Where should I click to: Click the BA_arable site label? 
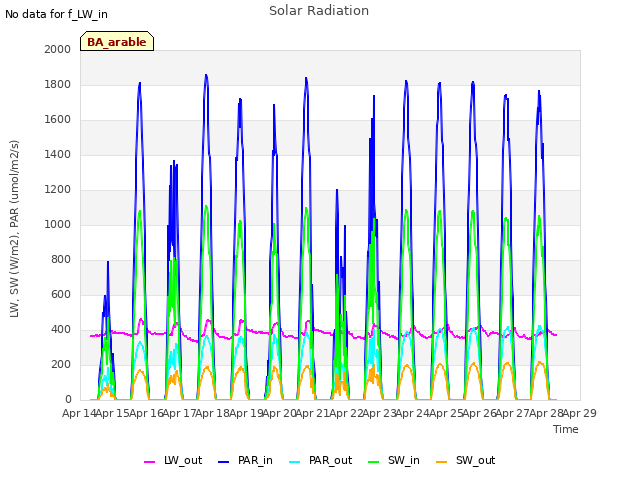[117, 41]
